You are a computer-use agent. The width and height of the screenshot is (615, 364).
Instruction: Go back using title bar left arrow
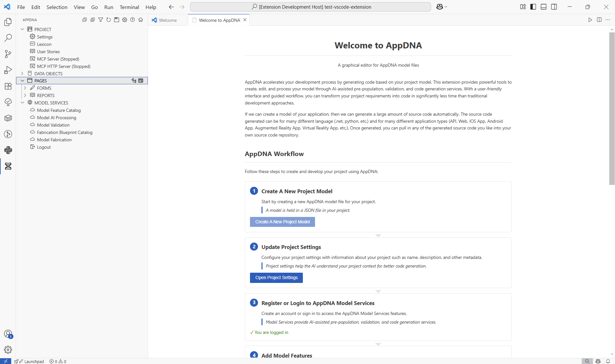pyautogui.click(x=171, y=7)
